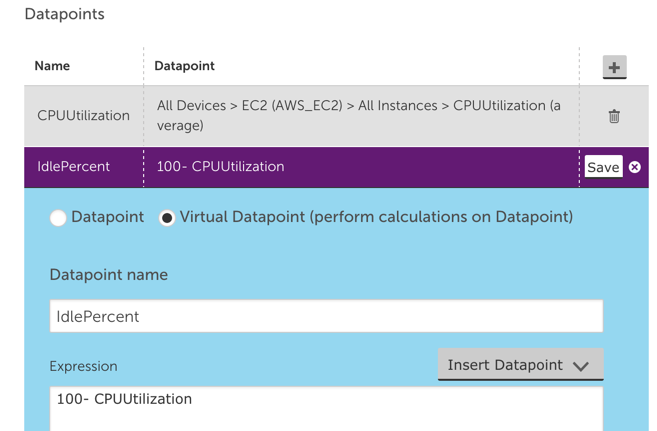This screenshot has height=431, width=657.
Task: Click the Datapoints section heading
Action: pyautogui.click(x=65, y=14)
